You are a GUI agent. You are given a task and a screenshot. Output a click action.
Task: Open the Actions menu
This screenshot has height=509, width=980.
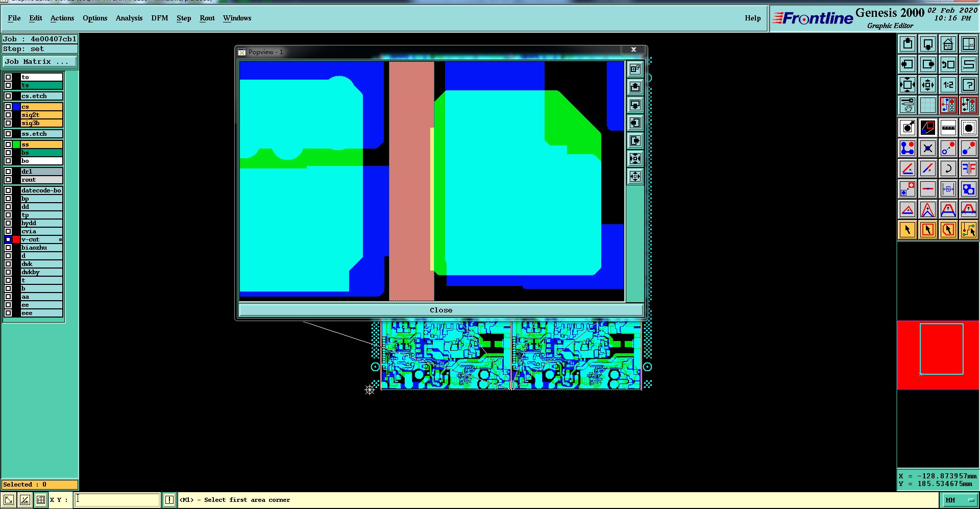62,18
